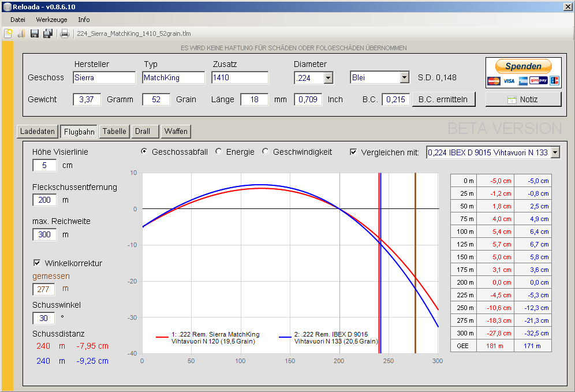Viewport: 575px width, 392px height.
Task: Switch to the Ladedaten tab
Action: (38, 131)
